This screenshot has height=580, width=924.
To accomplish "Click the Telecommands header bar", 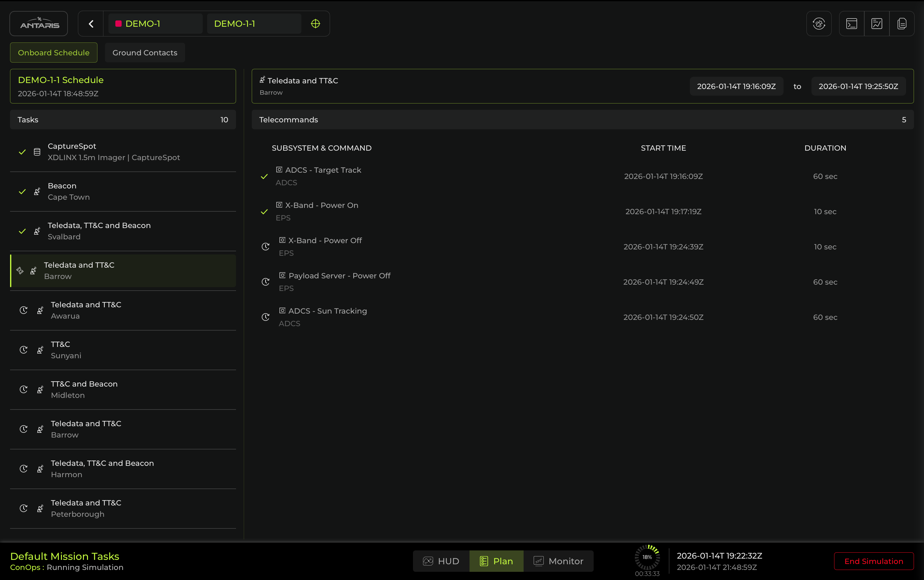I will tap(583, 120).
